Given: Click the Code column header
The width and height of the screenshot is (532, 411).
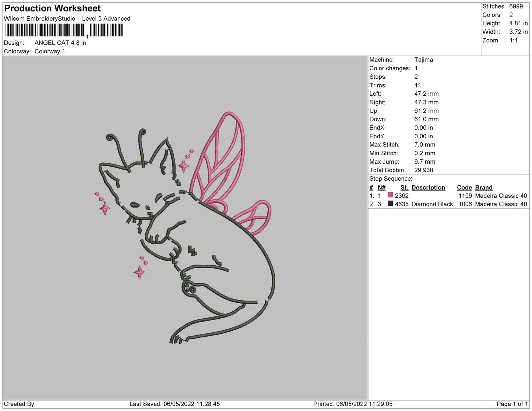Looking at the screenshot, I should (465, 187).
